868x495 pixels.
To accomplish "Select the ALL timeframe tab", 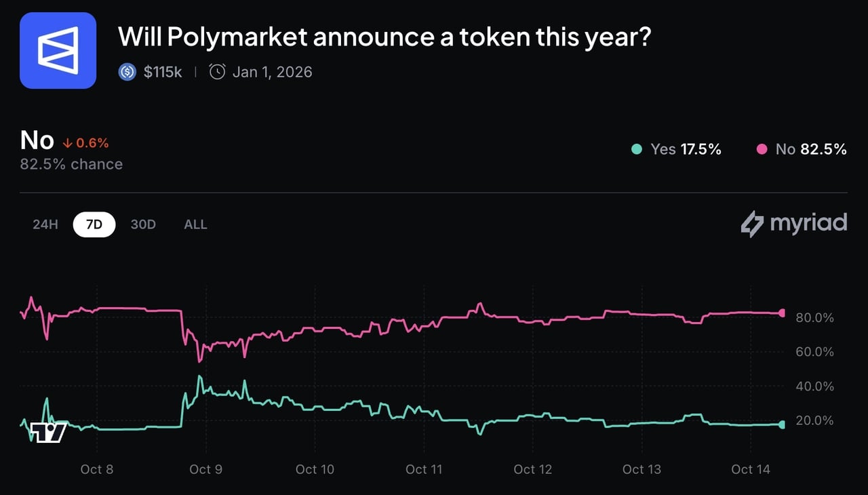I will pyautogui.click(x=195, y=224).
